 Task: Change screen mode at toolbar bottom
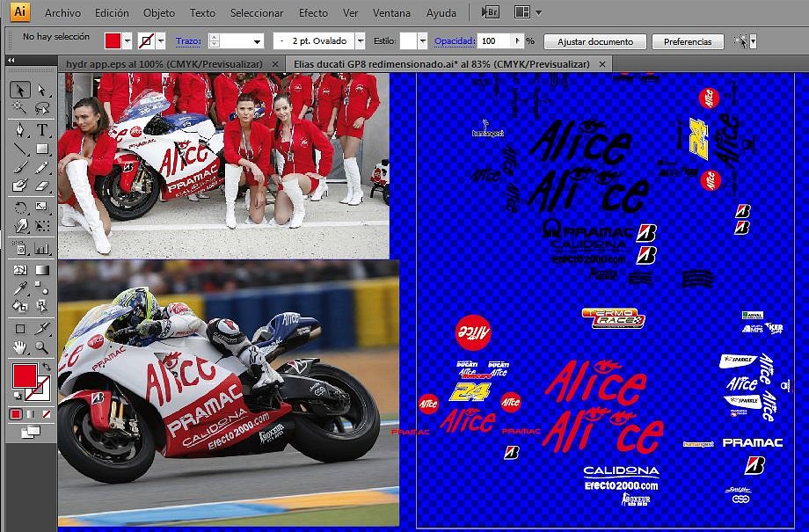click(x=31, y=432)
